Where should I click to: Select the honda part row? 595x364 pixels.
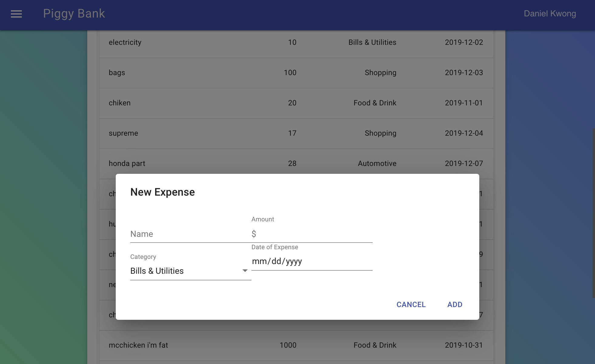(127, 164)
